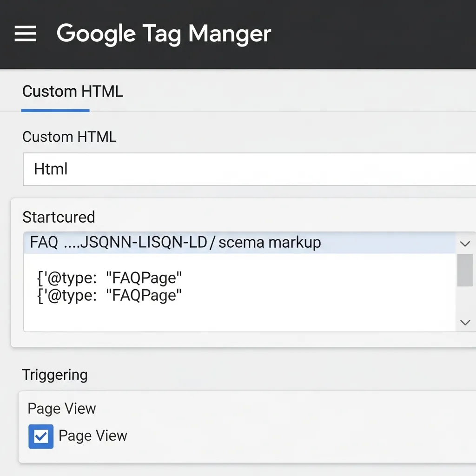Click the Triggering section heading

click(x=54, y=375)
